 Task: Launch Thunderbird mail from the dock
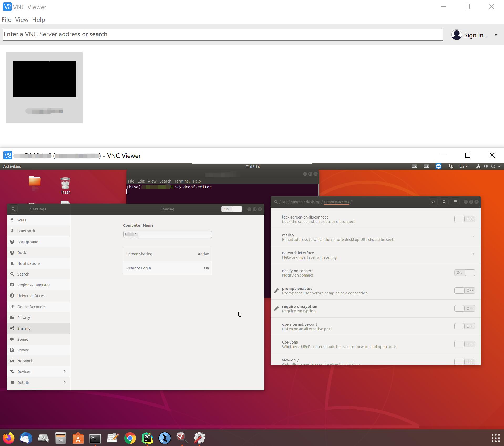(x=26, y=438)
